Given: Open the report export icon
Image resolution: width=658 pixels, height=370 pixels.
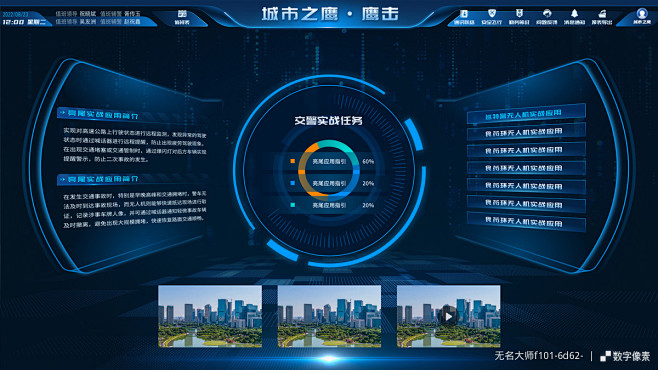Looking at the screenshot, I should (602, 14).
